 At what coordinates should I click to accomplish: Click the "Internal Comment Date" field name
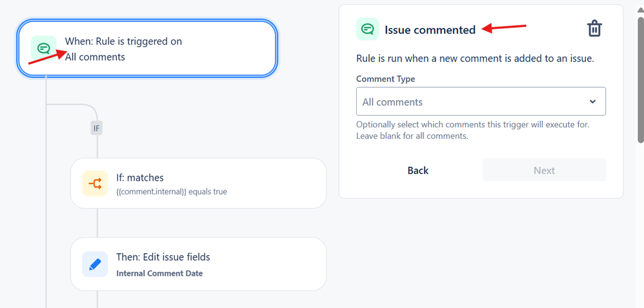159,273
